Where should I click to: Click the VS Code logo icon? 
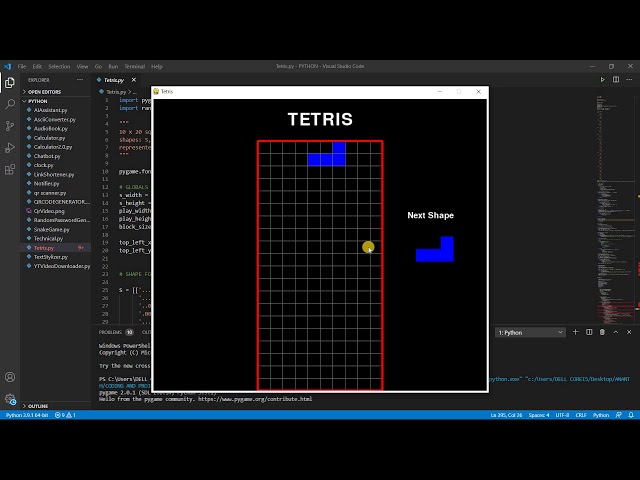pyautogui.click(x=7, y=66)
